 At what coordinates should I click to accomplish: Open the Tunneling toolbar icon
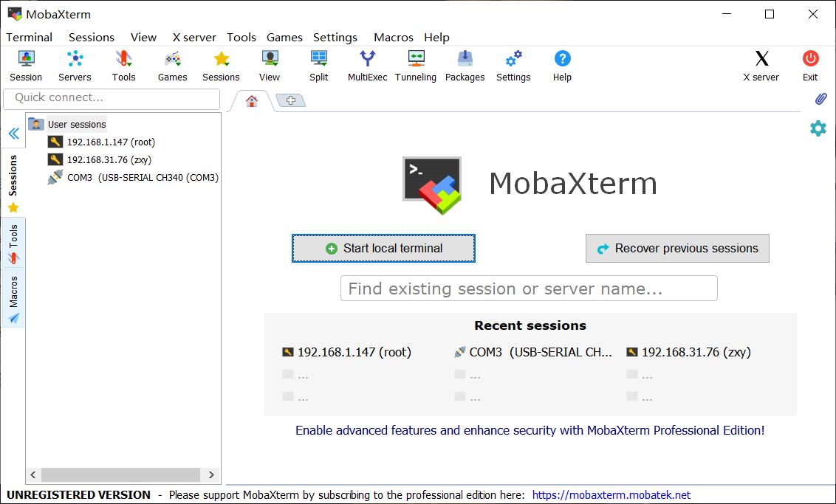click(416, 65)
